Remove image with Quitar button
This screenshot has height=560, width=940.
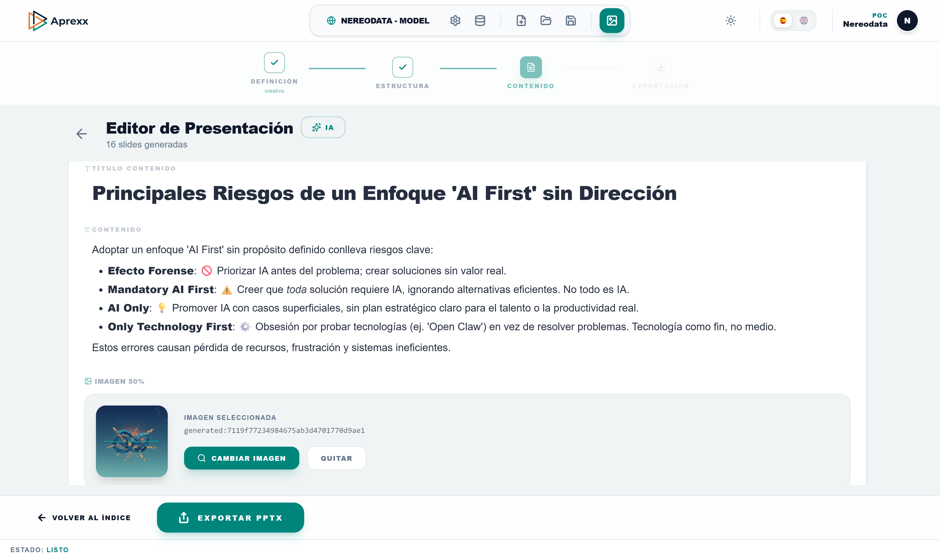(x=336, y=458)
